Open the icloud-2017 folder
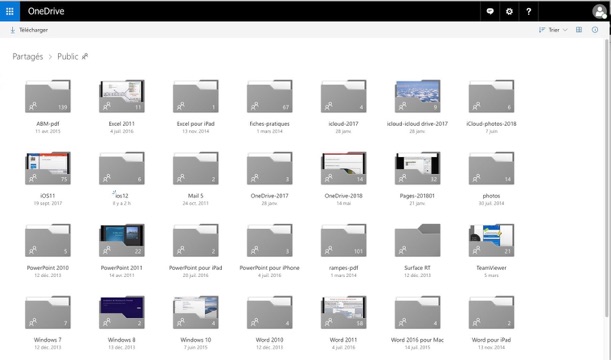 pos(343,96)
